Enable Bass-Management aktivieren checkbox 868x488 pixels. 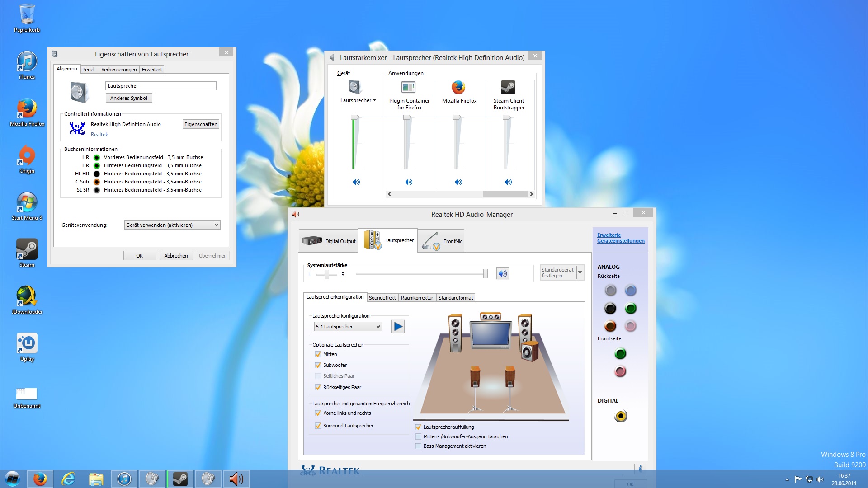418,446
